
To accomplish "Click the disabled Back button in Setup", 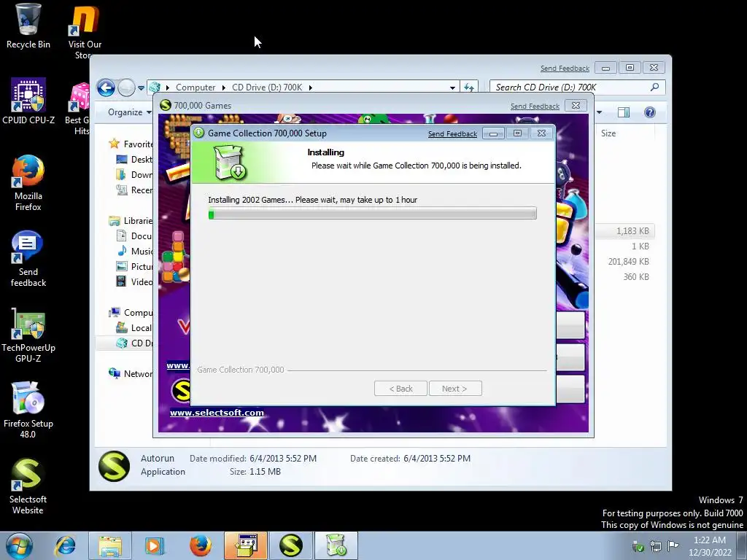I will pos(400,389).
